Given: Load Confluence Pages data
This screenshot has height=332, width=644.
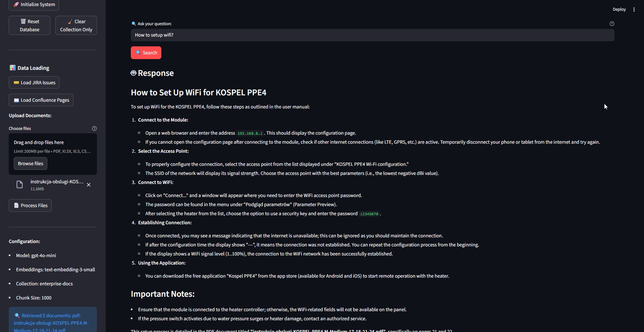Looking at the screenshot, I should coord(41,100).
